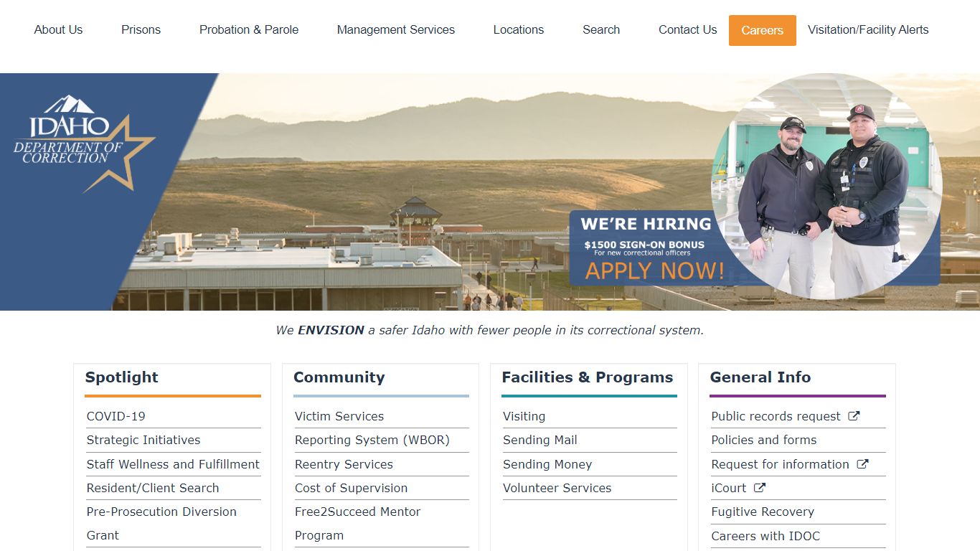
Task: Click the orange Careers button
Action: tap(763, 30)
